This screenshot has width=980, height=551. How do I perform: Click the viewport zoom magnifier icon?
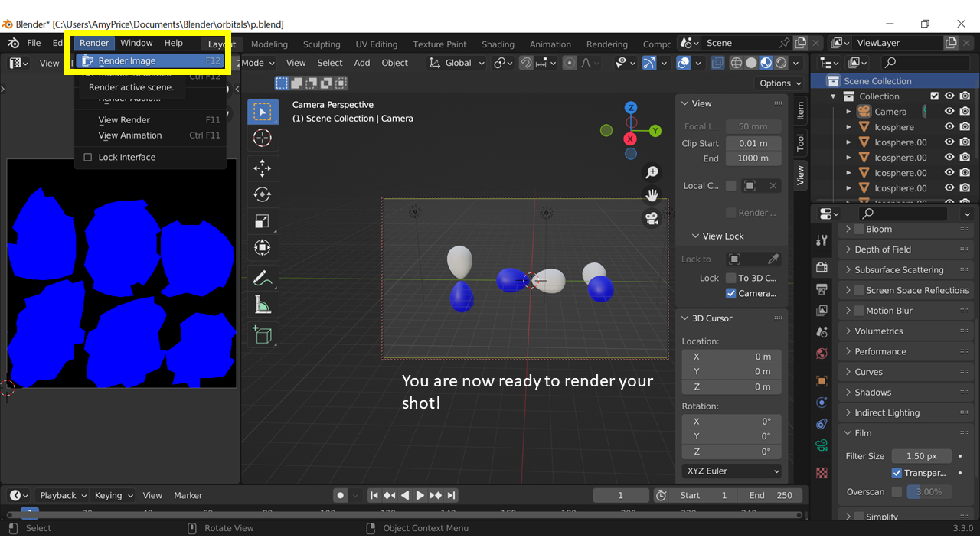pos(652,172)
